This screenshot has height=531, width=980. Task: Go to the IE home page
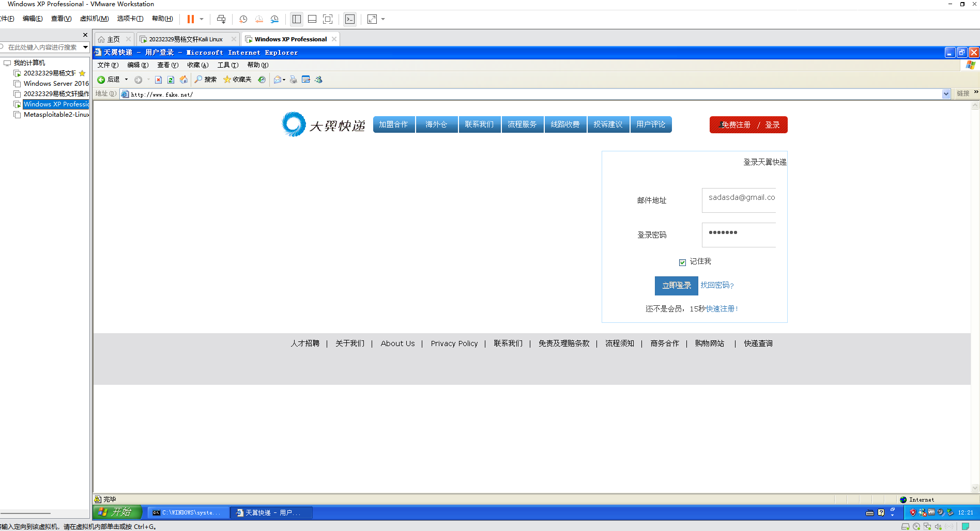[183, 80]
